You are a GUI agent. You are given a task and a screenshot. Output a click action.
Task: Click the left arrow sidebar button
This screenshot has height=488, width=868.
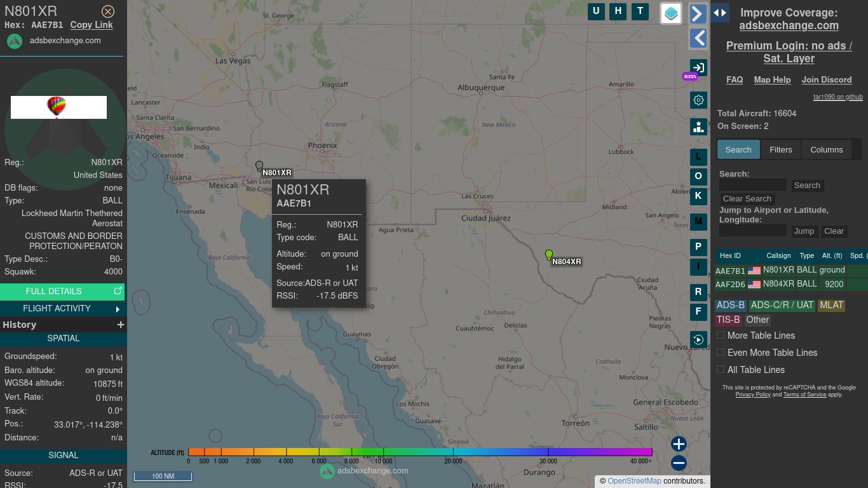click(698, 38)
